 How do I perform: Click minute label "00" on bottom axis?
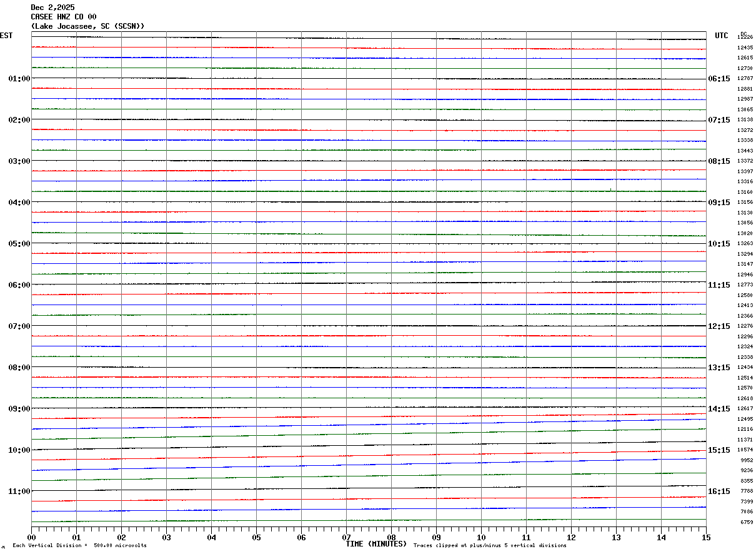31,537
